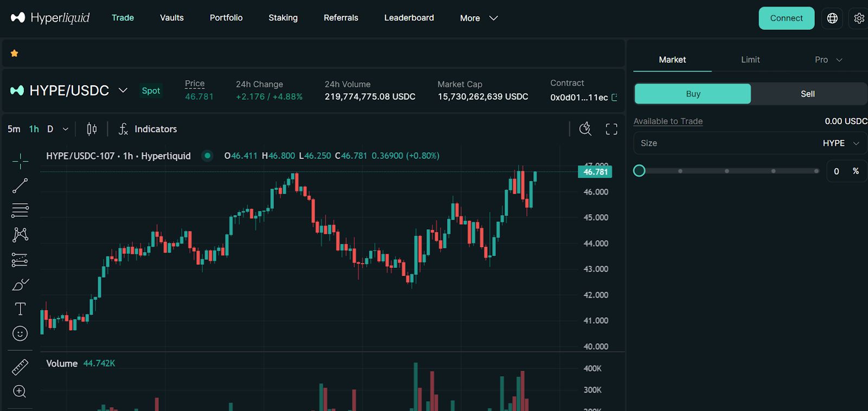
Task: Click the middle slider tick mark at 50%
Action: [x=727, y=171]
